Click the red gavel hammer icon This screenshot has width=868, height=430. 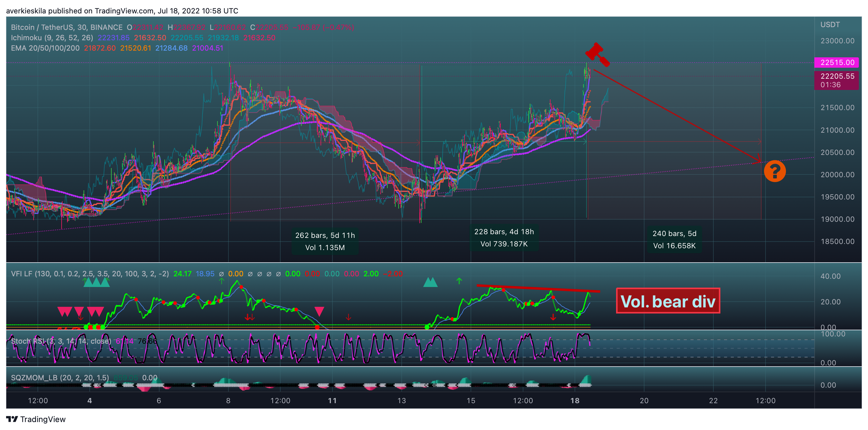597,54
